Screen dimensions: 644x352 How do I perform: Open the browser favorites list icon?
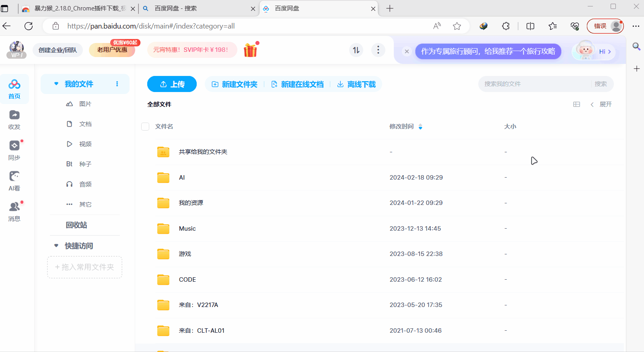pyautogui.click(x=553, y=26)
